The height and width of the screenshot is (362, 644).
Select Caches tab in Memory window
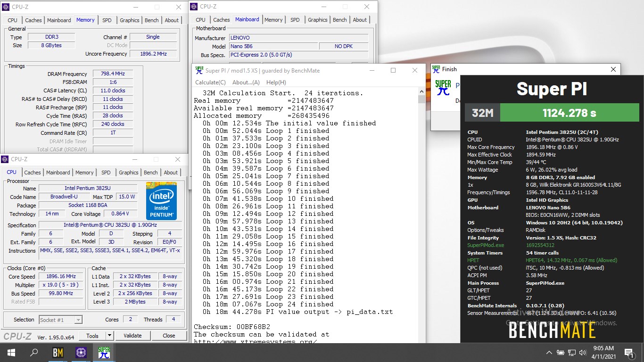33,20
